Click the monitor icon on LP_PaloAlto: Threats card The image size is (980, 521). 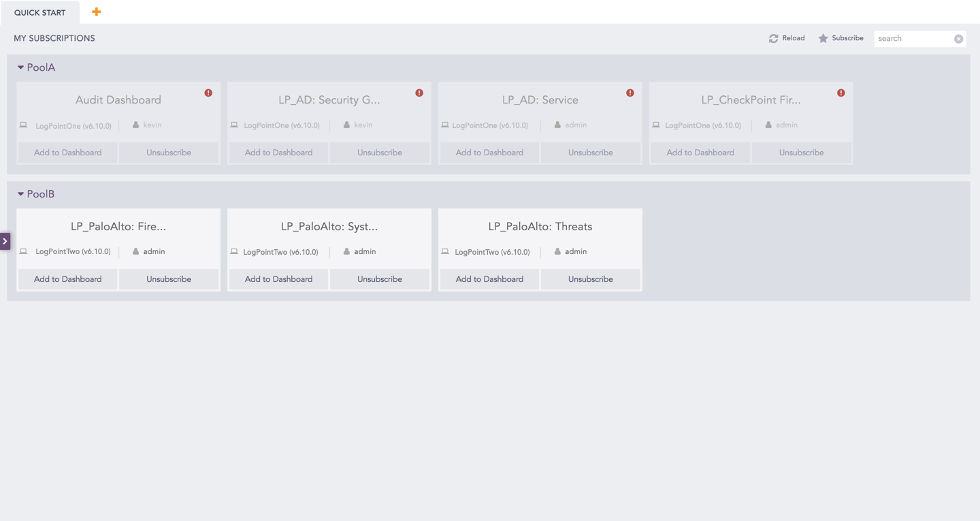coord(445,251)
